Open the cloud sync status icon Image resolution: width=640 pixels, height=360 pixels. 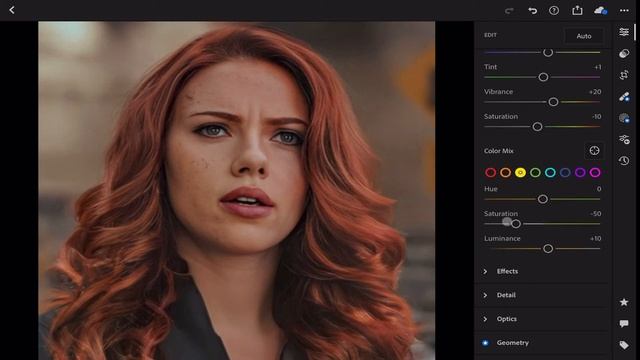click(600, 11)
